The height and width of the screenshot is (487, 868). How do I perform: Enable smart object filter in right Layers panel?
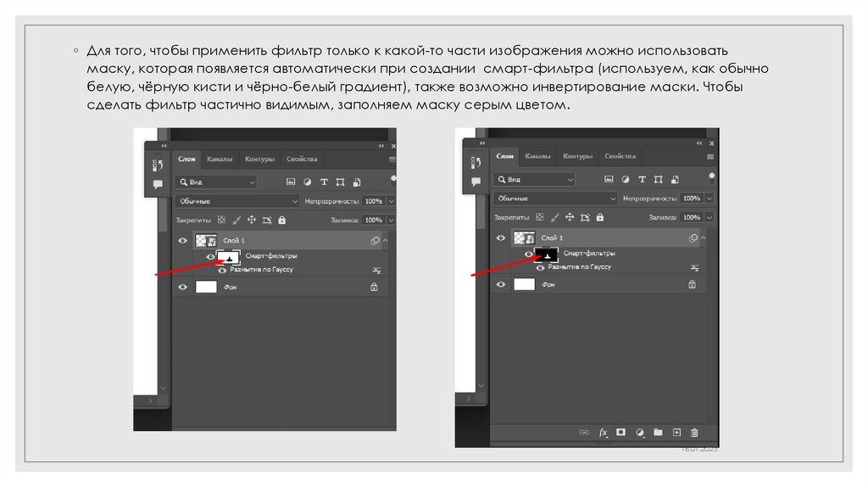[675, 179]
